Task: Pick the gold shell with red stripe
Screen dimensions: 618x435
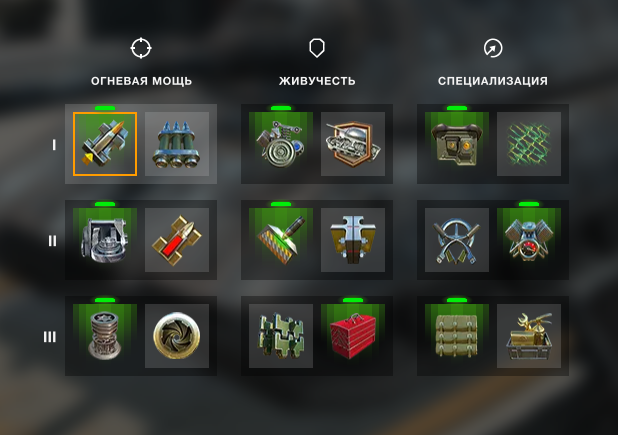Action: click(177, 240)
